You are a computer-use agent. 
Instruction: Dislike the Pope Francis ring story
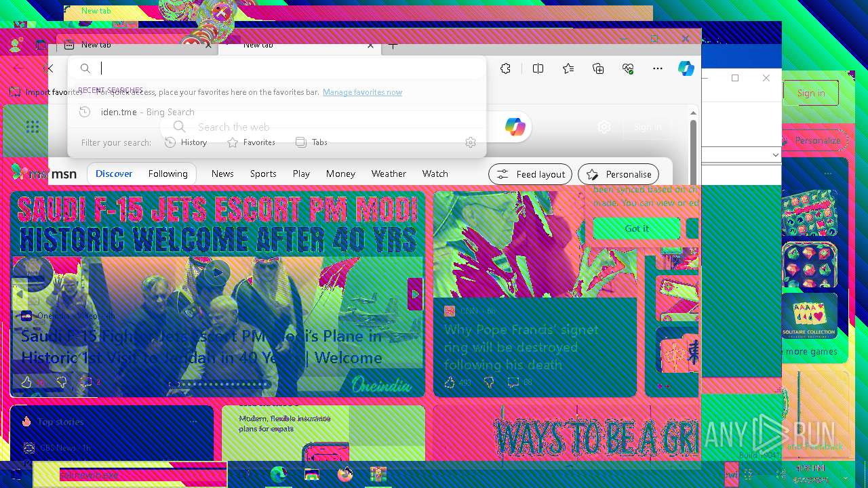click(489, 383)
